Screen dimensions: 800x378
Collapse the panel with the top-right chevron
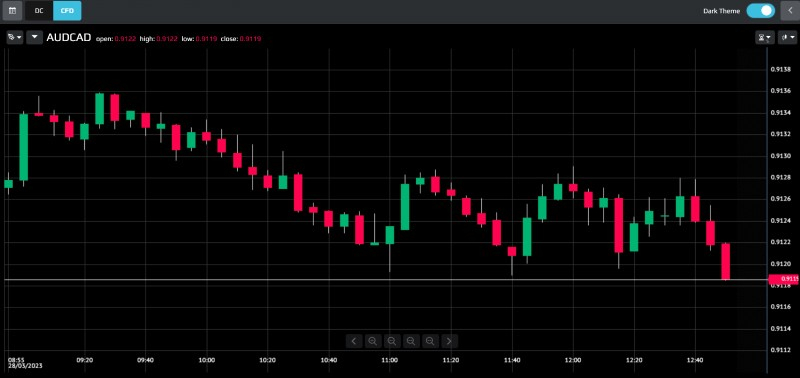coord(790,11)
